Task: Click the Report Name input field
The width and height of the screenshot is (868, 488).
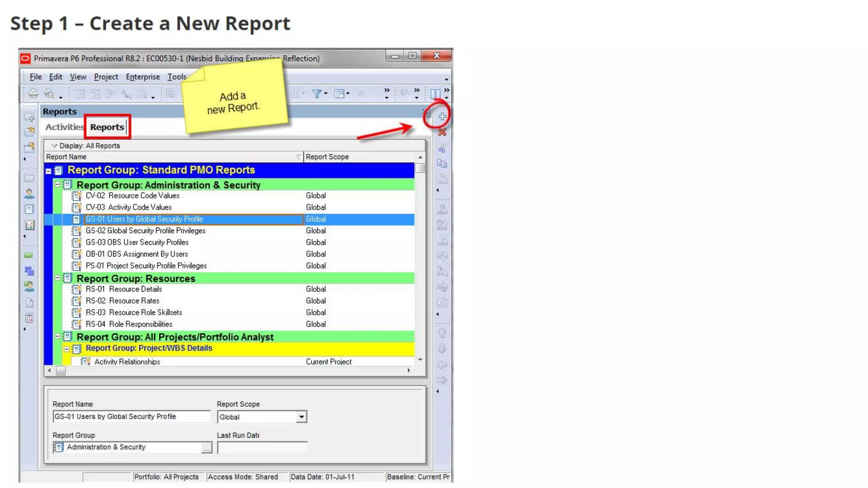Action: [131, 417]
